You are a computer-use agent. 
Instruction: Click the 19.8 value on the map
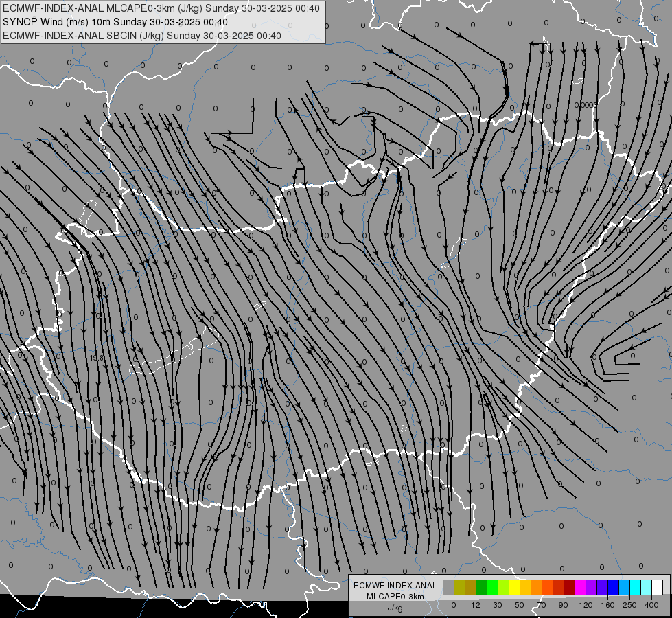(97, 357)
